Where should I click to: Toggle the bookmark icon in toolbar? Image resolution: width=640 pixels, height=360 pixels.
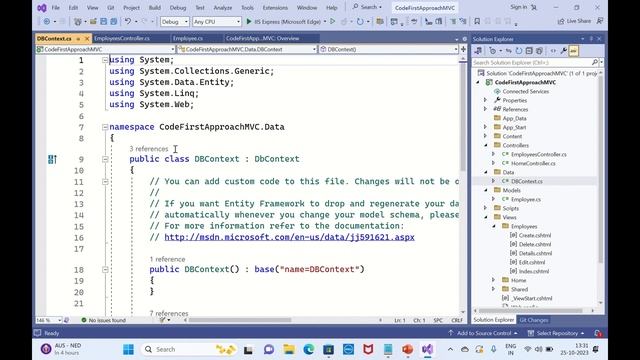pyautogui.click(x=477, y=22)
